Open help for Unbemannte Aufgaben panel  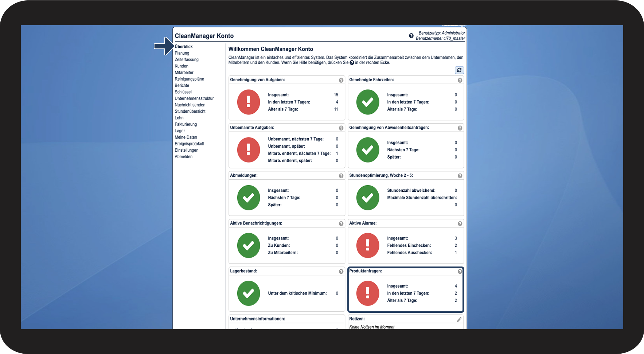pyautogui.click(x=341, y=128)
